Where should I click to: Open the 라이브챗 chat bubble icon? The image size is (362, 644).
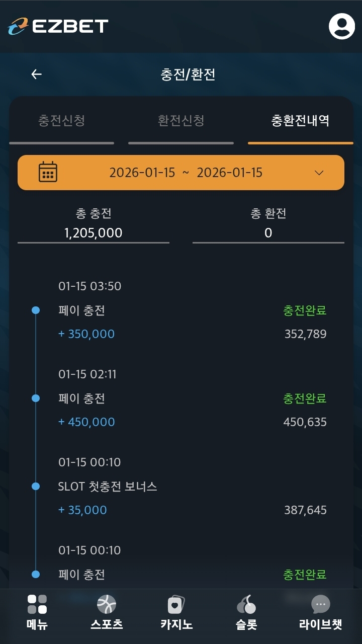point(320,604)
